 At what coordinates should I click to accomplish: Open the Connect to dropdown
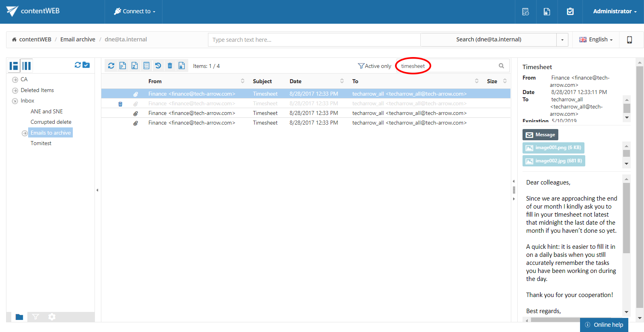(134, 11)
